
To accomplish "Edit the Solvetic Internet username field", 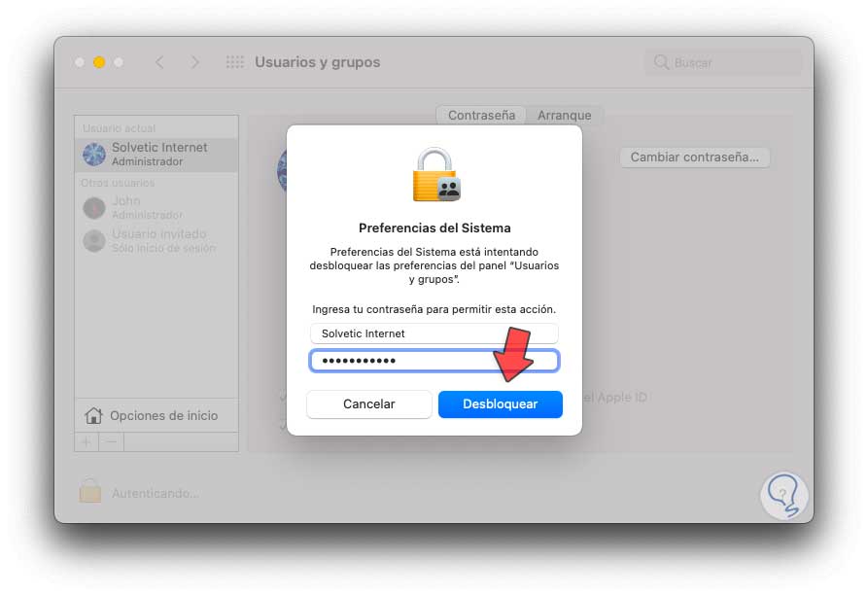I will tap(434, 333).
